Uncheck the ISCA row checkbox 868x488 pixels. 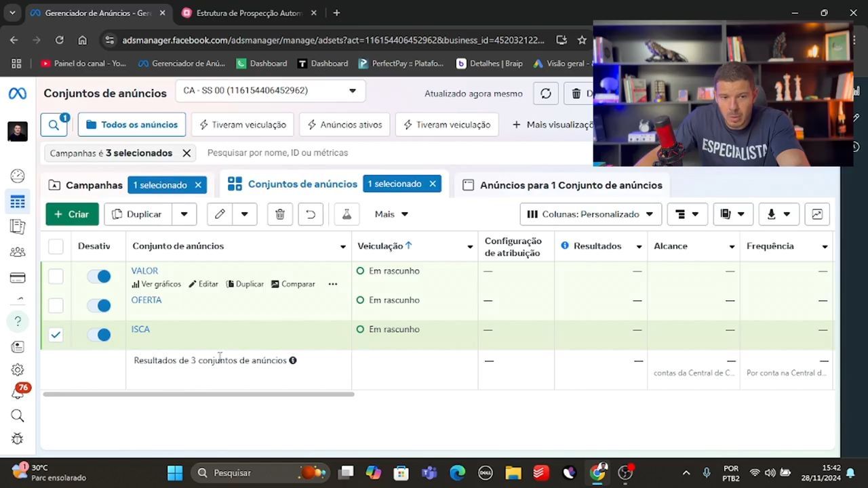coord(56,335)
